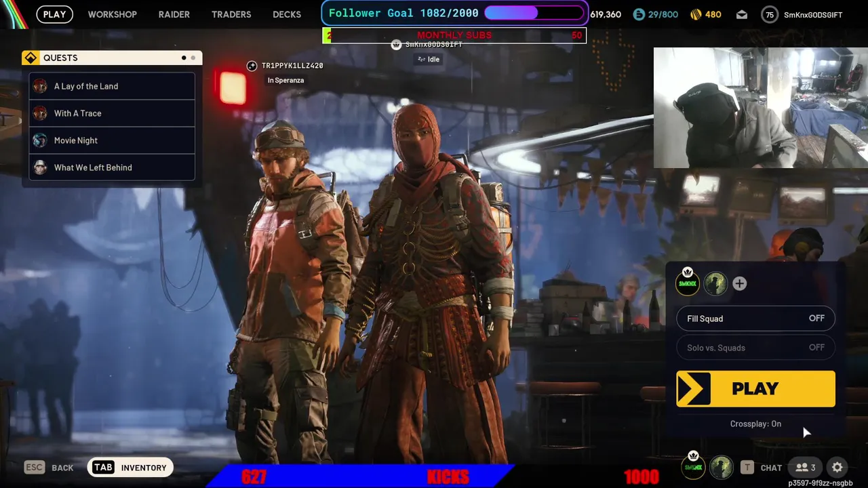Click the What We Left Behind portrait icon
The image size is (868, 488).
pyautogui.click(x=41, y=167)
